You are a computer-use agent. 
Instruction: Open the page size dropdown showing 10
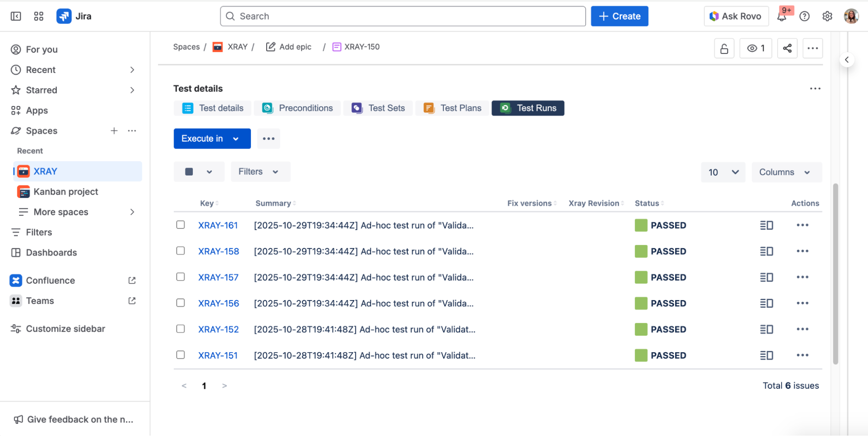(x=723, y=172)
